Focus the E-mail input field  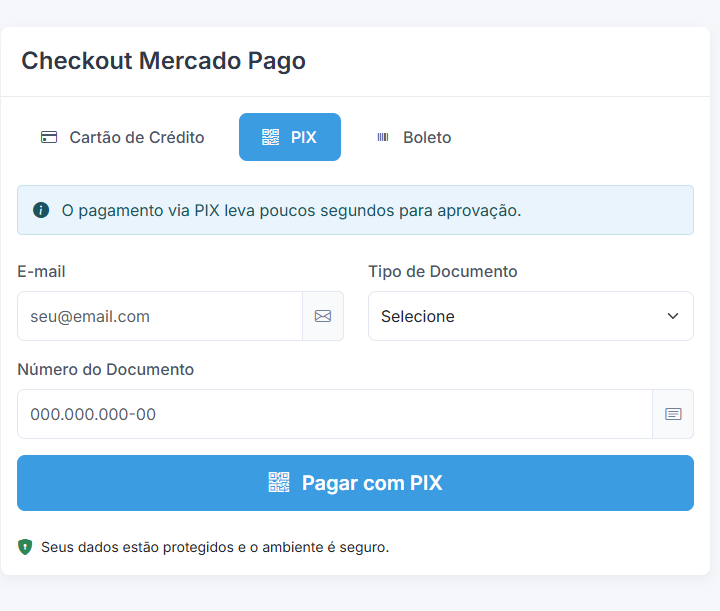160,316
